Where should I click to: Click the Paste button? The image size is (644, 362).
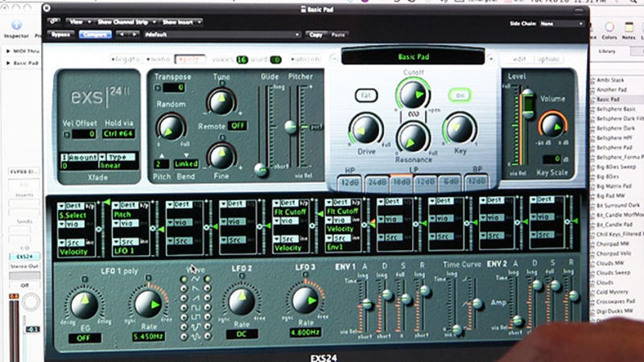338,35
